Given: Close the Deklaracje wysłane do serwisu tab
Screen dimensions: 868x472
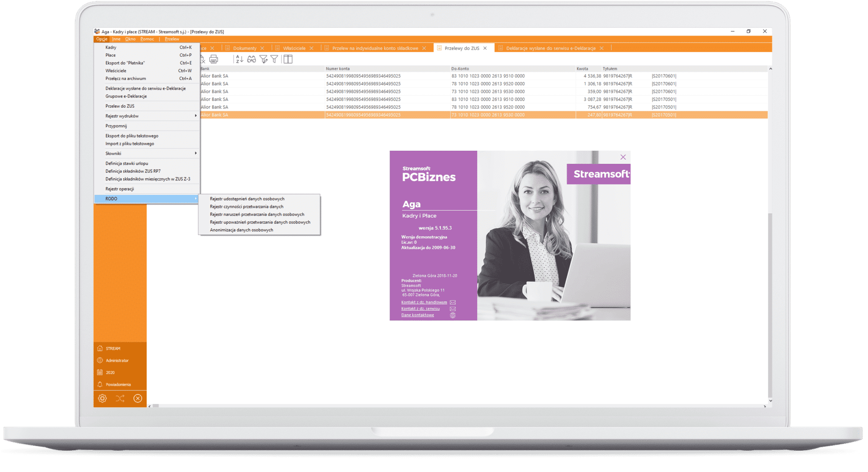Looking at the screenshot, I should click(601, 48).
